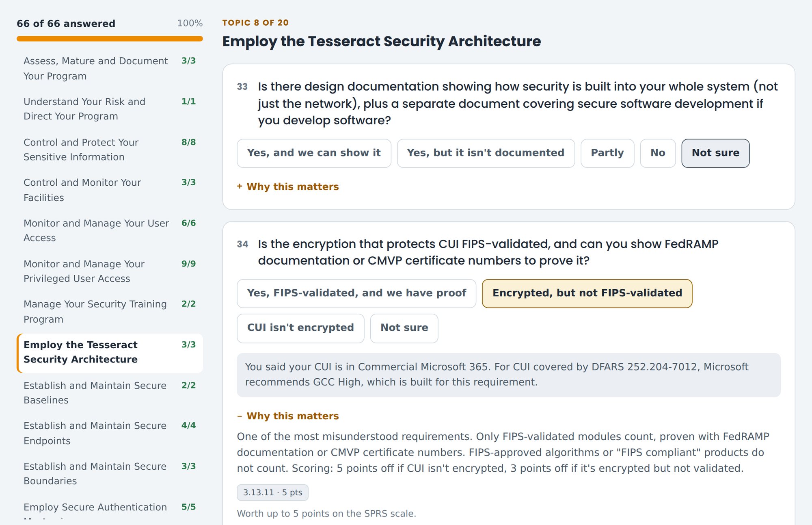The width and height of the screenshot is (812, 525).
Task: Select "Encrypted, but not FIPS-validated" option
Action: [x=587, y=293]
